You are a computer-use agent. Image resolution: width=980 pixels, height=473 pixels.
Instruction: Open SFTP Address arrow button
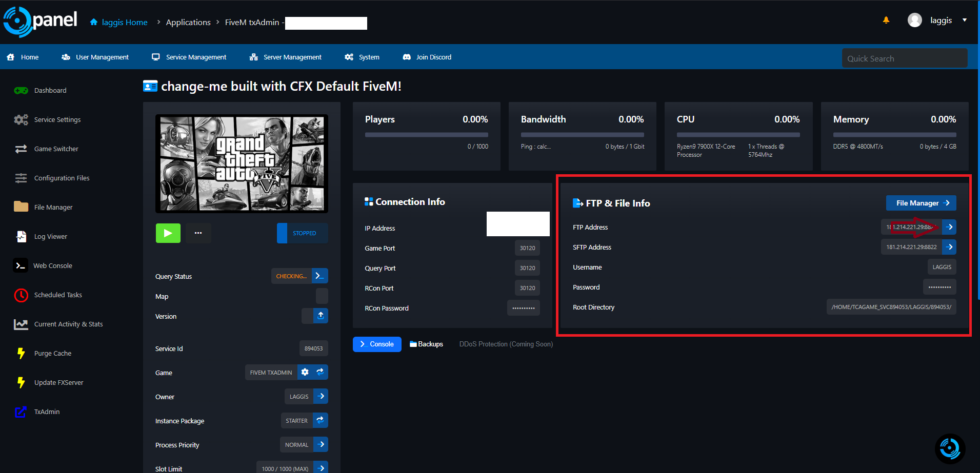949,247
